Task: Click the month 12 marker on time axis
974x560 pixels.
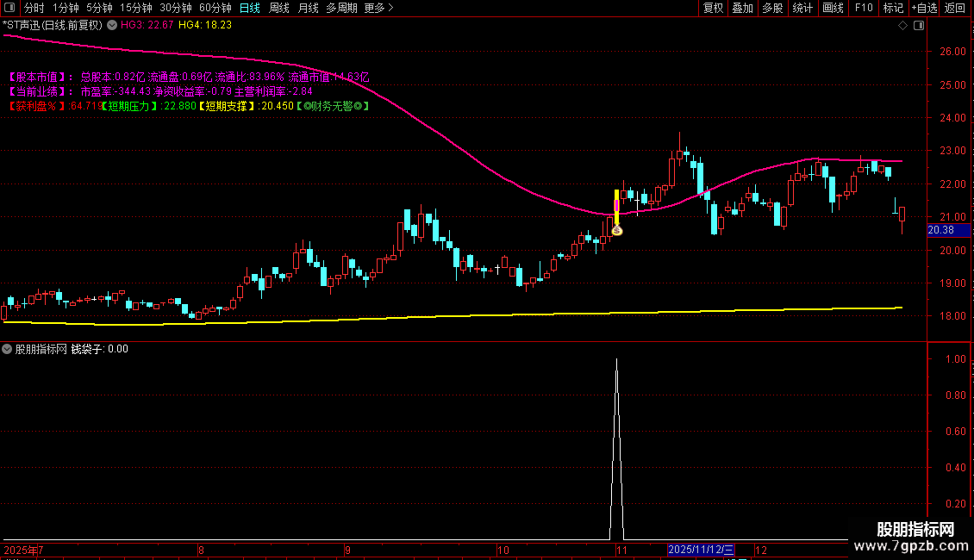Action: [x=761, y=550]
